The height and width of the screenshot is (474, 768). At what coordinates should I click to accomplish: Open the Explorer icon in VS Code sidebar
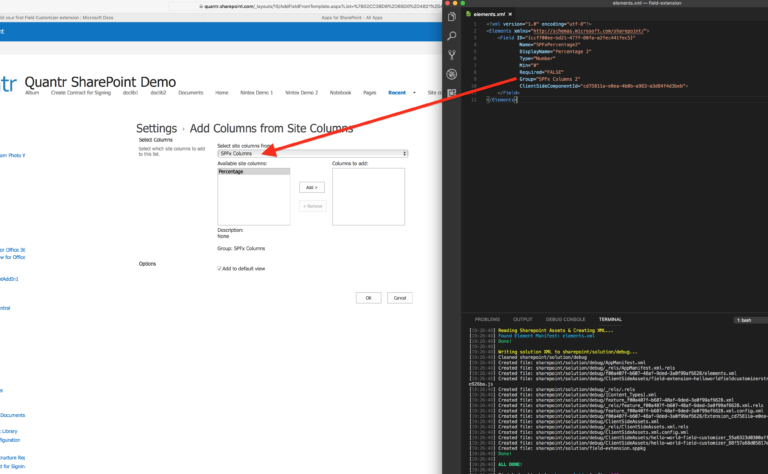click(x=452, y=17)
